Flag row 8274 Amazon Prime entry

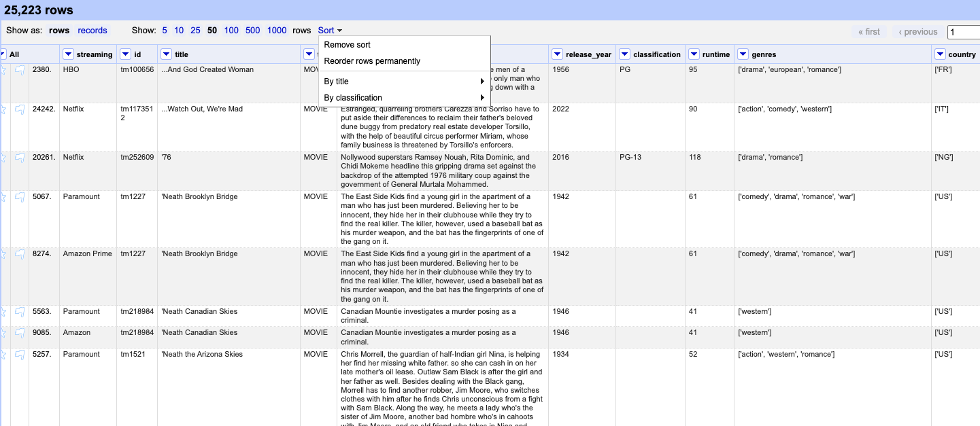tap(20, 254)
